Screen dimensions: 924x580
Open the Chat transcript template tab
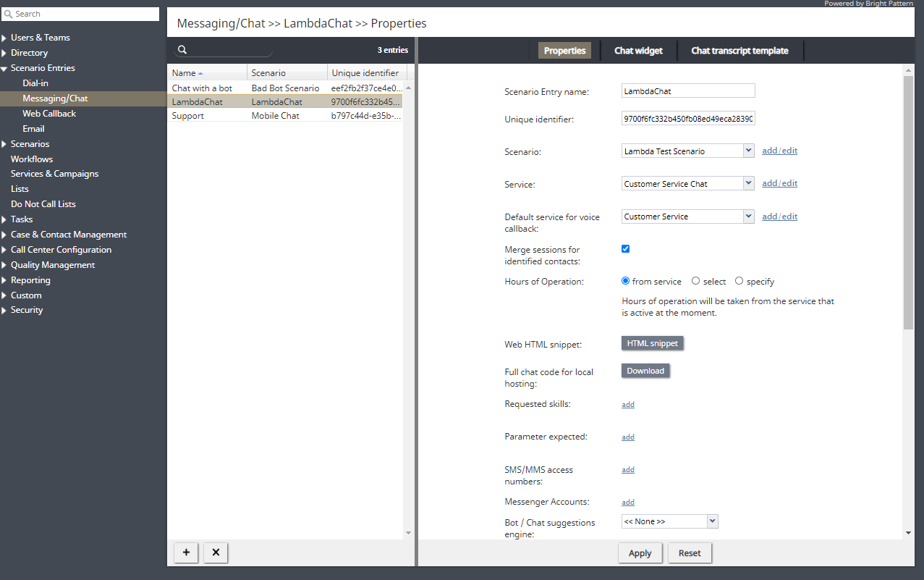point(739,51)
